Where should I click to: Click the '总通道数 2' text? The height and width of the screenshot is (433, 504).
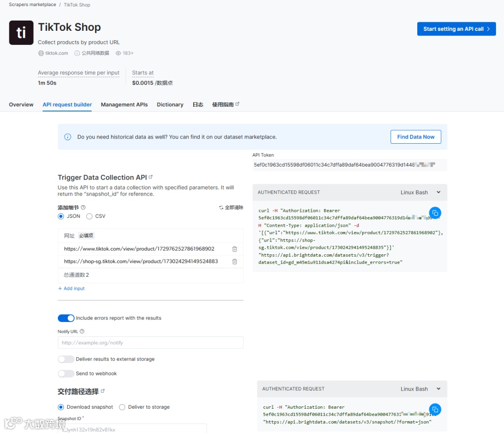click(x=77, y=275)
